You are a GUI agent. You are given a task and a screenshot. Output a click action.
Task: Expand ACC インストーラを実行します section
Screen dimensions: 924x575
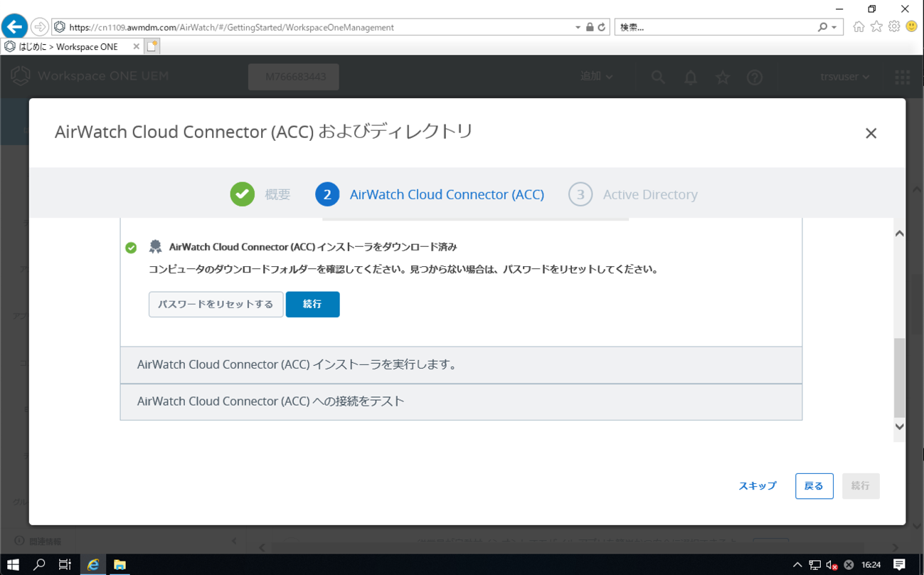[x=461, y=364]
